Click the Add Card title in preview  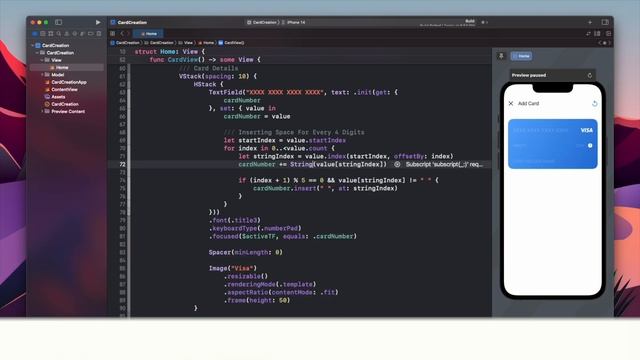528,103
